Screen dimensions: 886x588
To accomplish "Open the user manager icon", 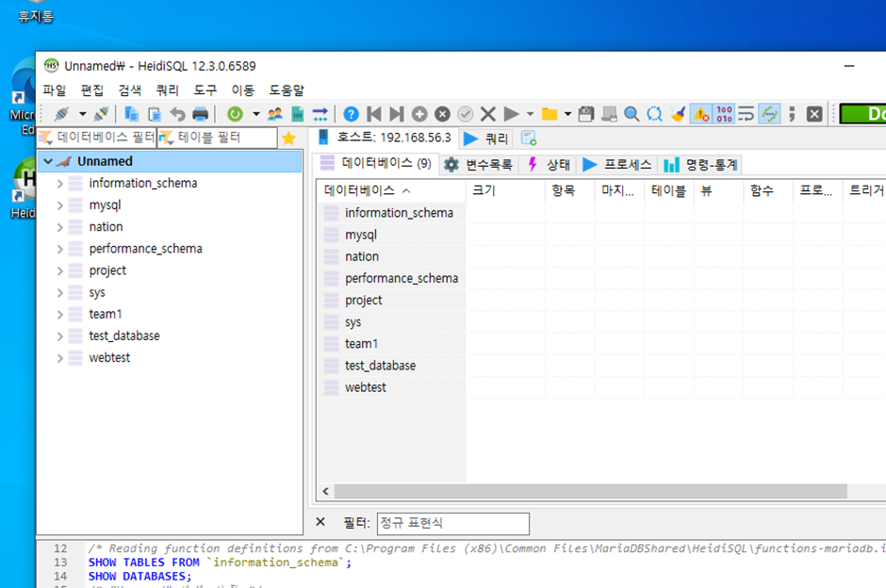I will (x=274, y=114).
